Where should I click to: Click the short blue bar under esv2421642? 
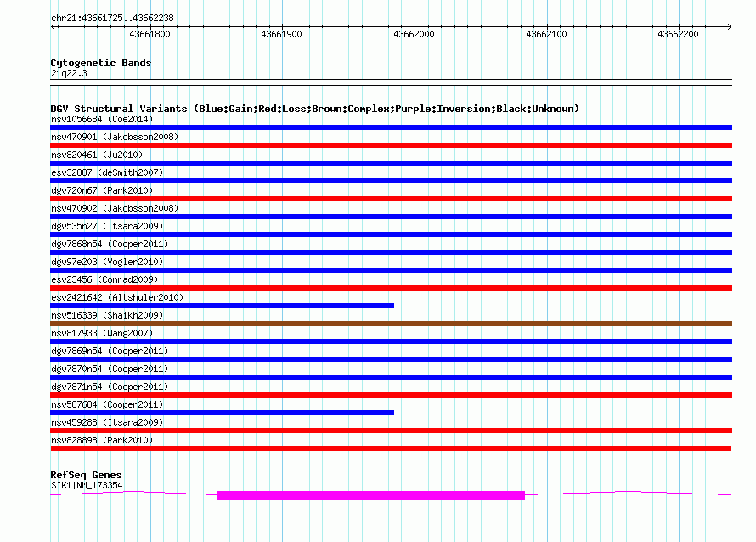(x=223, y=306)
